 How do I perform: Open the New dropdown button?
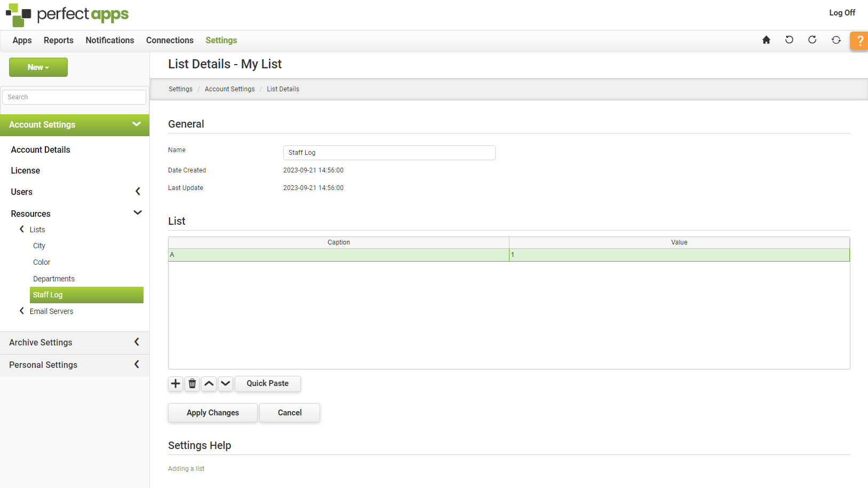[38, 67]
